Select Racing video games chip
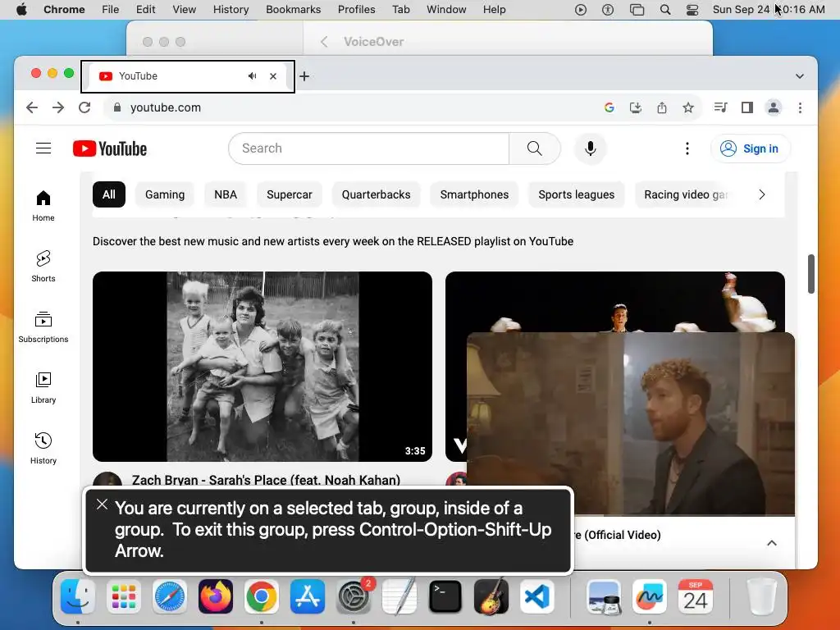Image resolution: width=840 pixels, height=630 pixels. pos(685,194)
